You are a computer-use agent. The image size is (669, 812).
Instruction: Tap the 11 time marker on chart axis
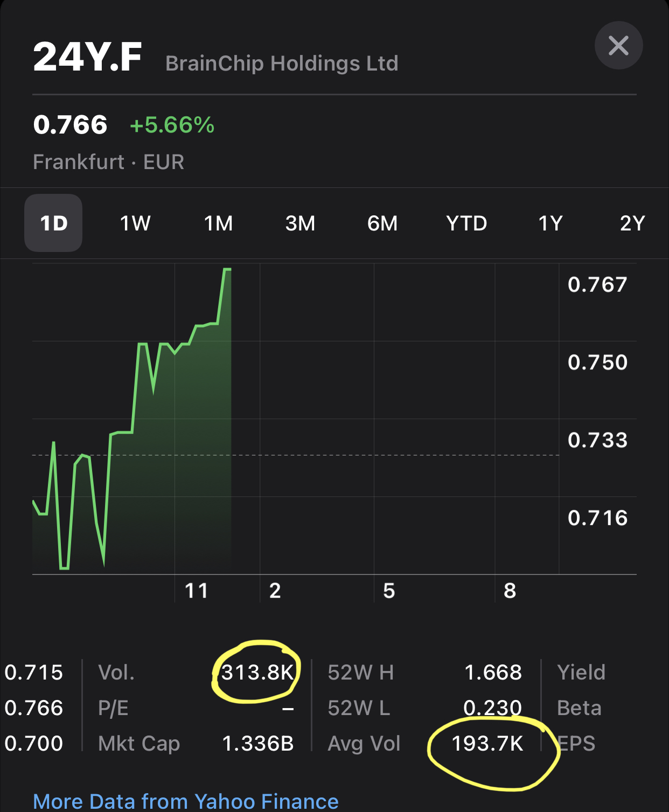[x=196, y=591]
